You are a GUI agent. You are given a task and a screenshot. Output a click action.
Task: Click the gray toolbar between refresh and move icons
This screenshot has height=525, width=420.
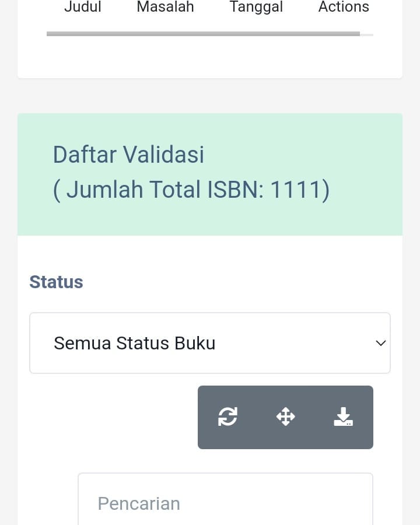256,416
